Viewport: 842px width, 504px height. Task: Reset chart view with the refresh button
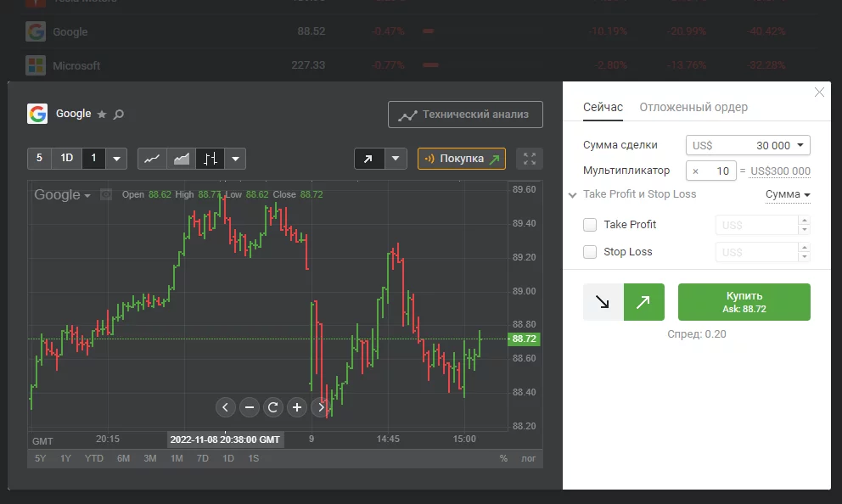273,407
